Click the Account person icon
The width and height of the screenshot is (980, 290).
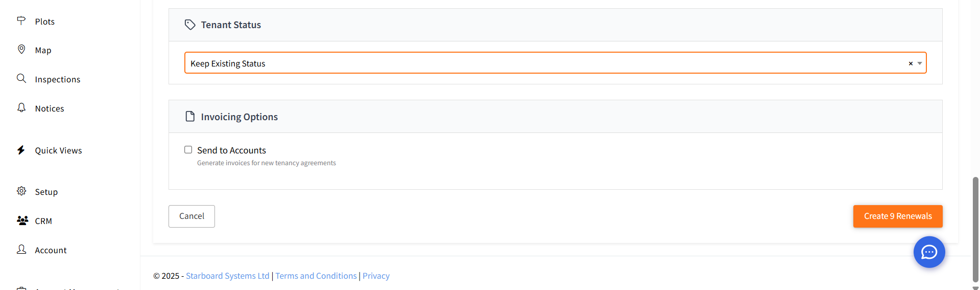coord(21,249)
